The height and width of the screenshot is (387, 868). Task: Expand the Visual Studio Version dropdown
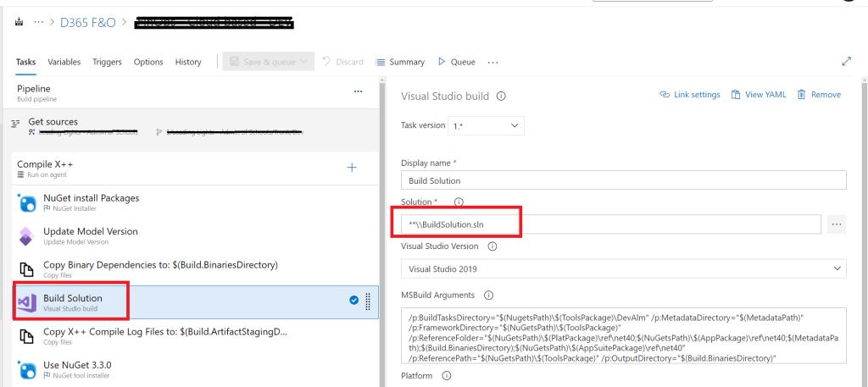(x=623, y=268)
